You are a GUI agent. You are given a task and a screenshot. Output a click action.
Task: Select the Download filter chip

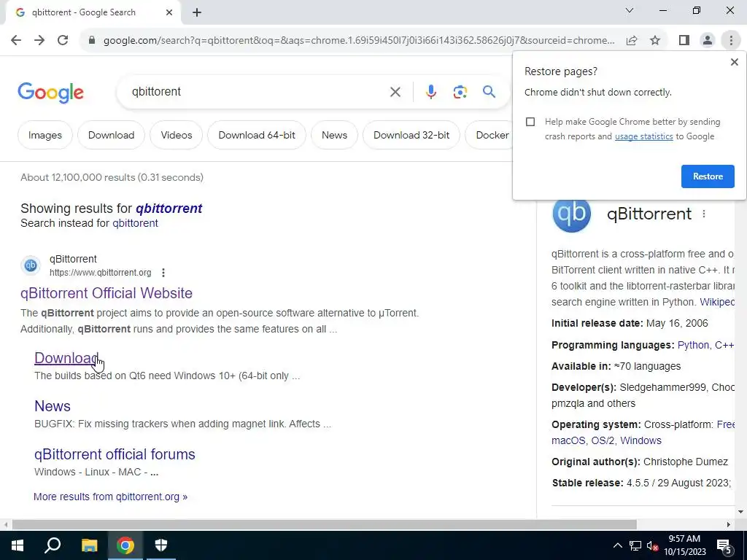[x=111, y=135]
